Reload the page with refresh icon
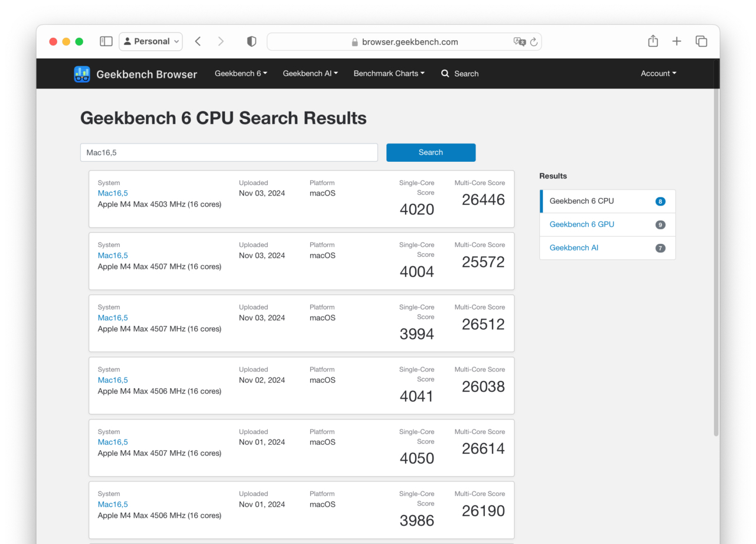The image size is (756, 544). [534, 42]
